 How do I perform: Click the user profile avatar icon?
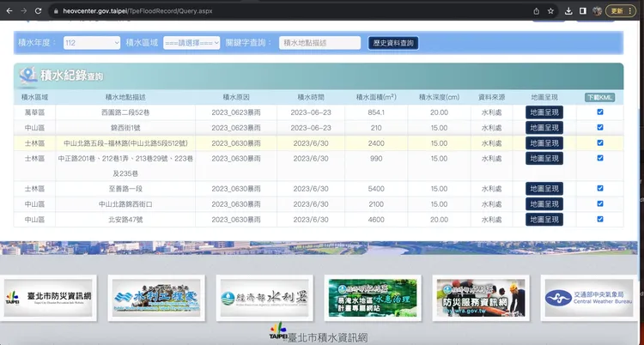(598, 11)
